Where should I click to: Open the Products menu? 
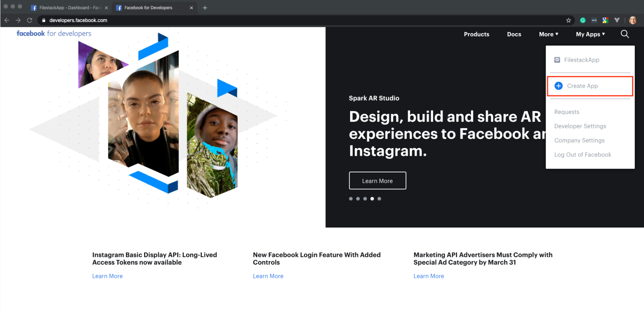[x=476, y=34]
